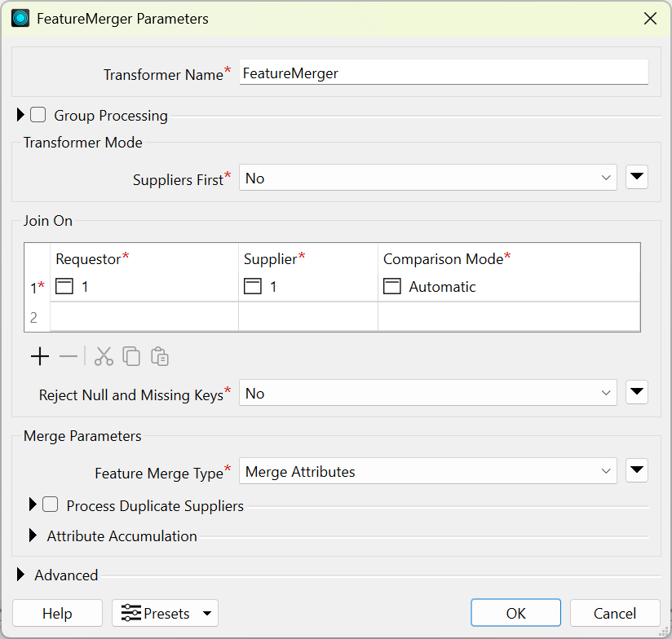The width and height of the screenshot is (672, 639).
Task: Click the Comparison Mode icon beside Automatic
Action: point(391,286)
